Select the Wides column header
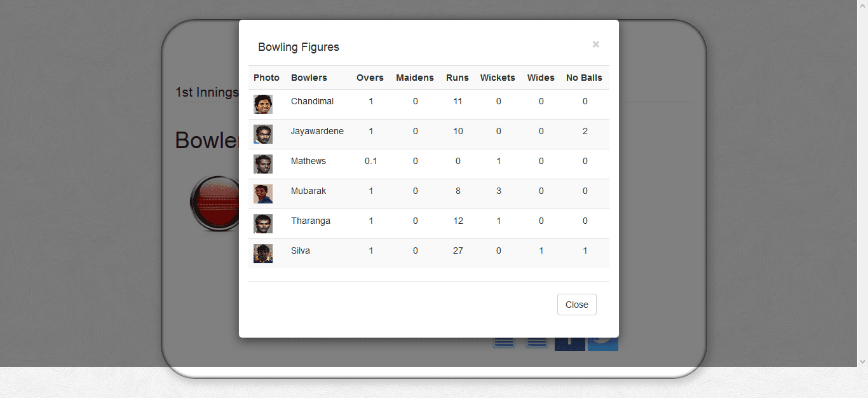Image resolution: width=868 pixels, height=398 pixels. (541, 78)
